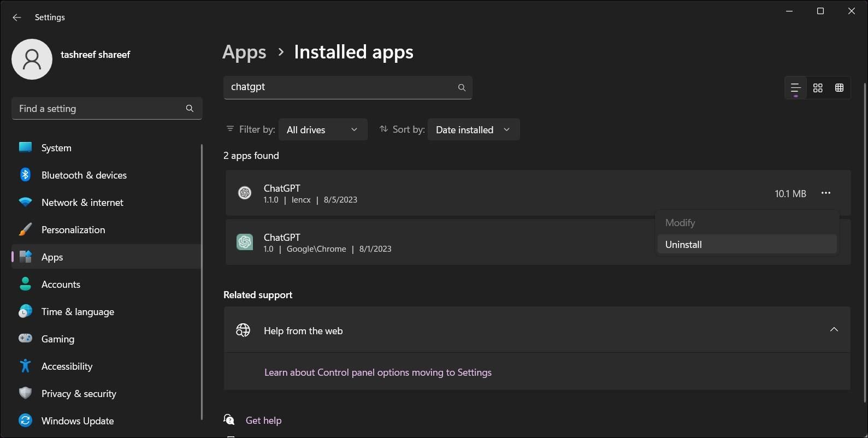Image resolution: width=868 pixels, height=438 pixels.
Task: Click the Time & language globe clock icon
Action: tap(25, 311)
